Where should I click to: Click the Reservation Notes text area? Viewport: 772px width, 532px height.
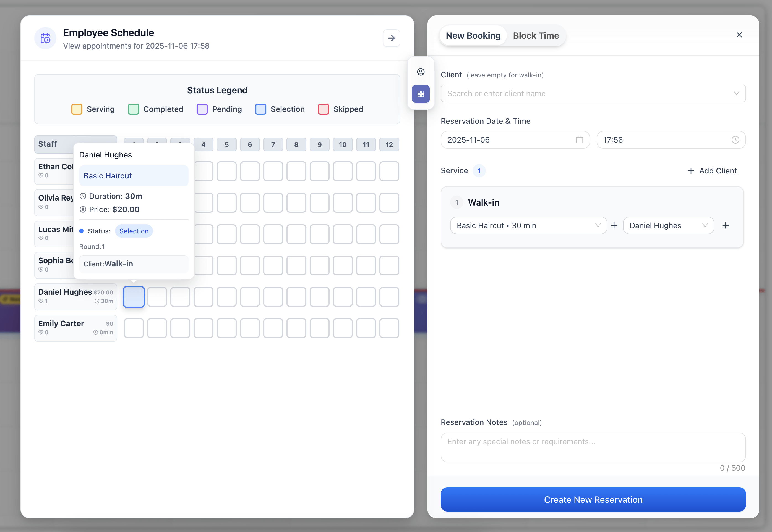coord(593,447)
